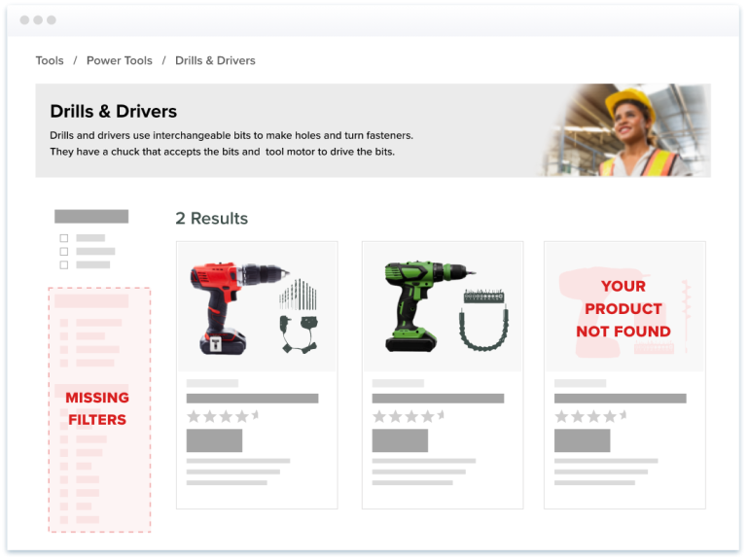This screenshot has width=747, height=560.
Task: Check the third filter checkbox
Action: [x=64, y=264]
